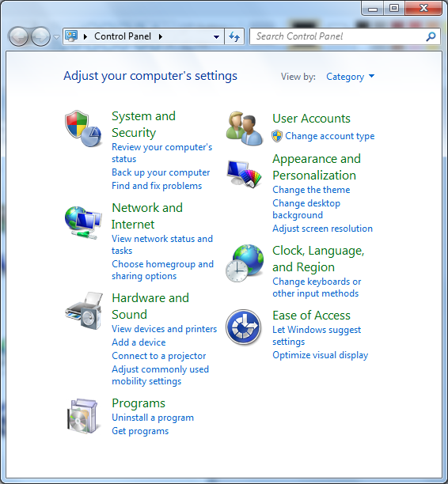This screenshot has width=448, height=484.
Task: Go back using the Back arrow button
Action: coord(18,36)
